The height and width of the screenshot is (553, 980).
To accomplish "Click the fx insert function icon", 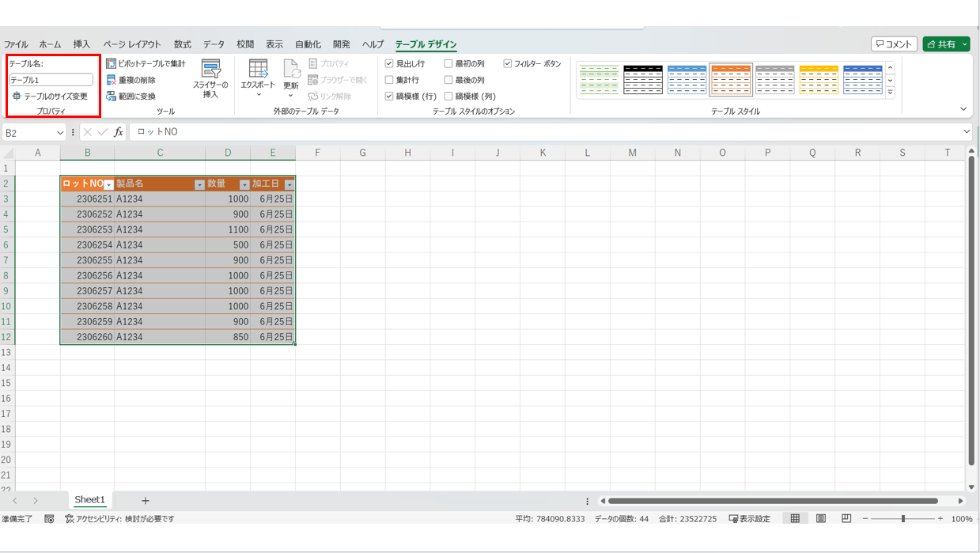I will tap(119, 132).
